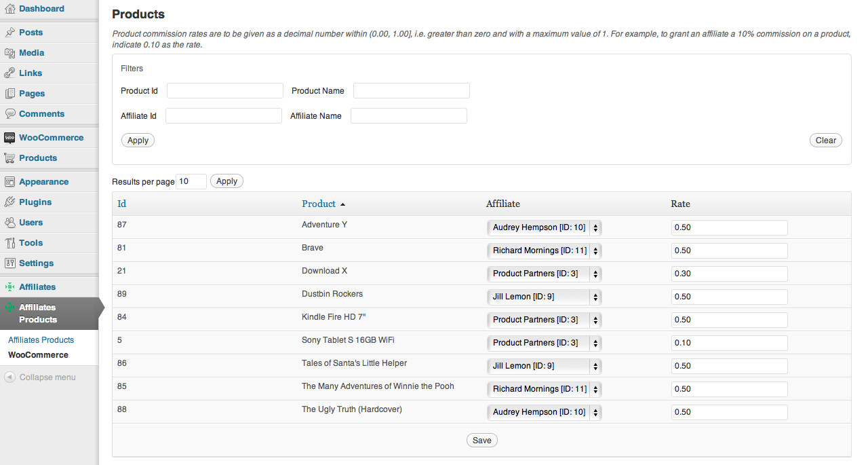Click the Affiliates Products submenu link
The image size is (868, 465).
point(41,340)
